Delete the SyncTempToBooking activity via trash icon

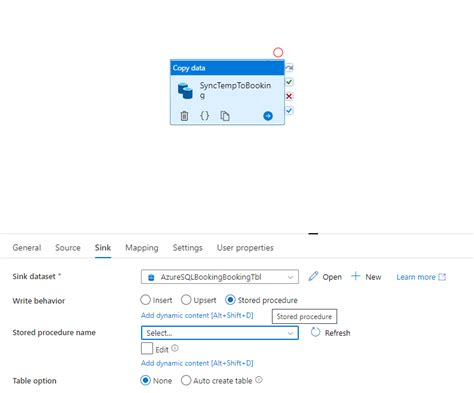click(184, 116)
